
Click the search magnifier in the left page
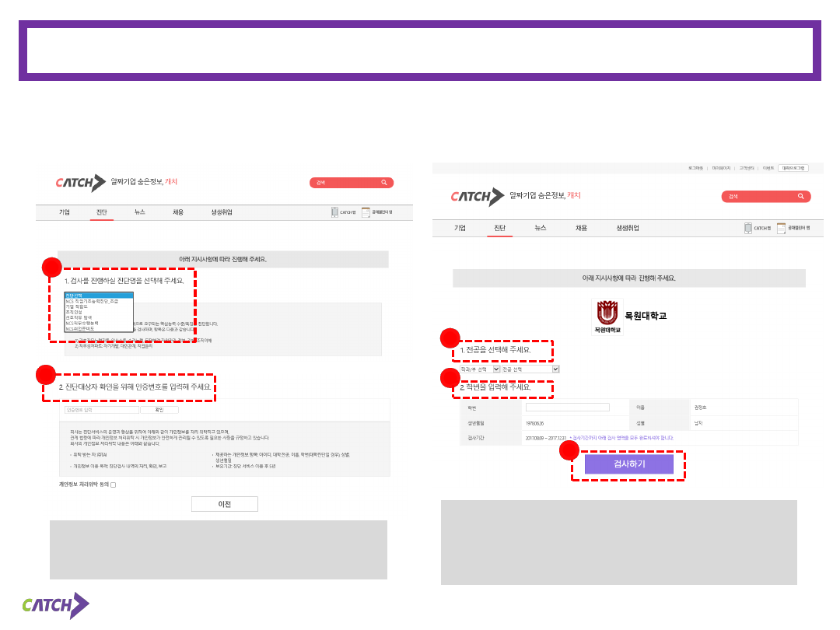point(383,183)
